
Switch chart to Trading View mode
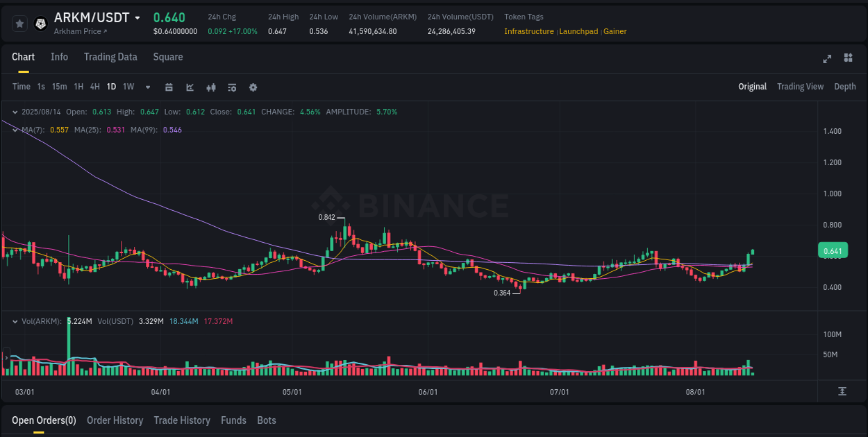800,87
